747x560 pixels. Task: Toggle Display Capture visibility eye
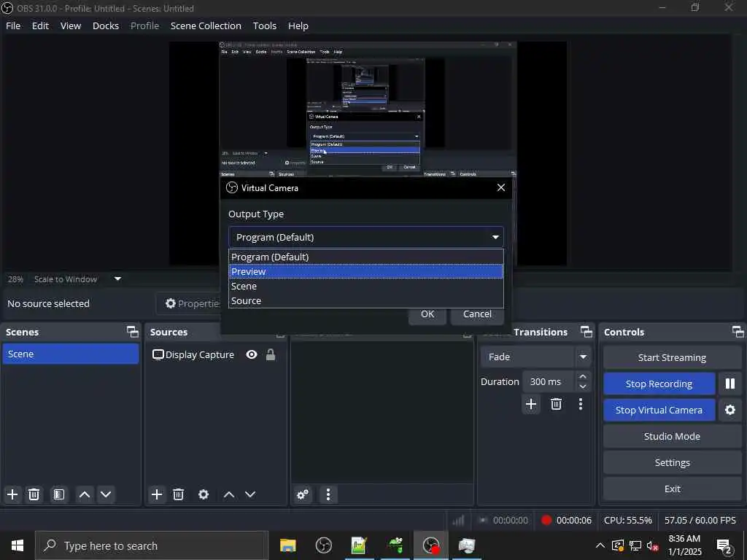[x=252, y=354]
